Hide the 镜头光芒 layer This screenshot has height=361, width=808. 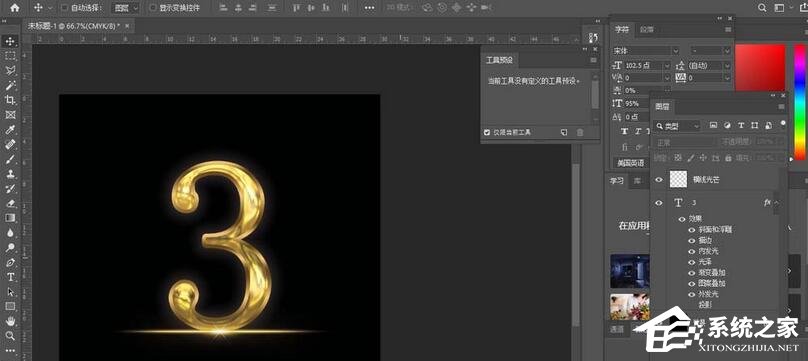[659, 180]
